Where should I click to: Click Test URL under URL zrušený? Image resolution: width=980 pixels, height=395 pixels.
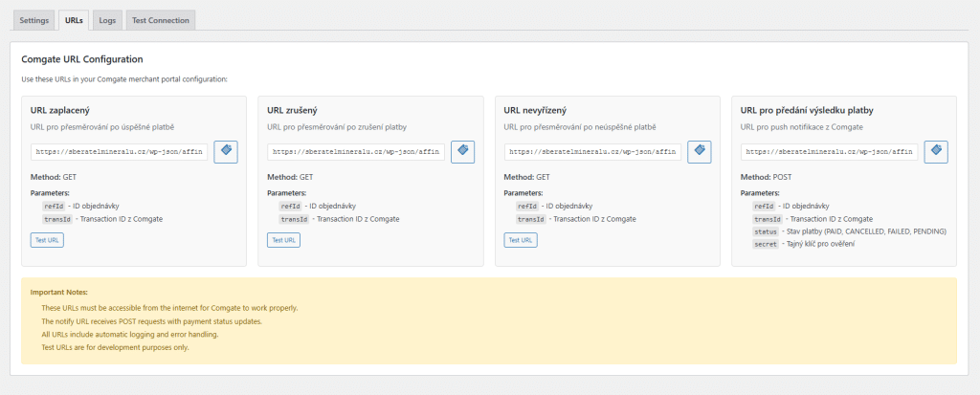point(283,240)
